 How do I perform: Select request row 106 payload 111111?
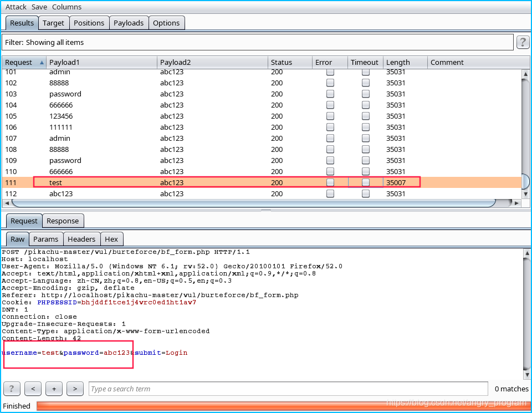[262, 128]
